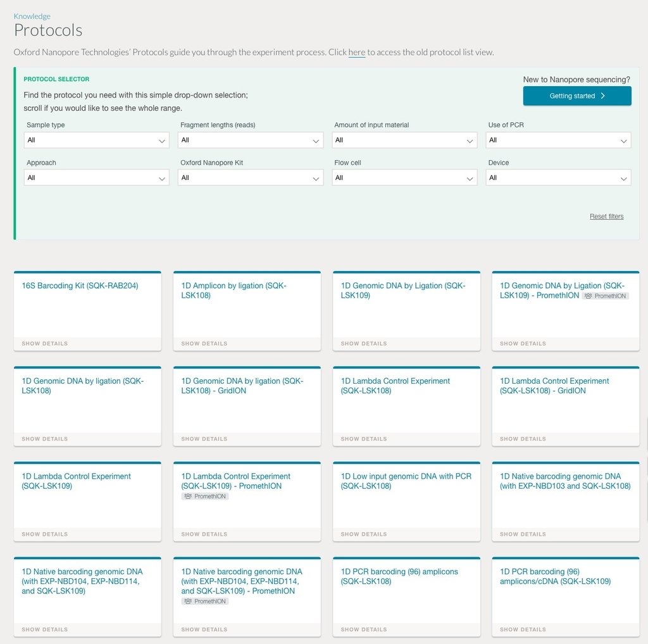Click the Getting started button
648x644 pixels.
pyautogui.click(x=577, y=96)
